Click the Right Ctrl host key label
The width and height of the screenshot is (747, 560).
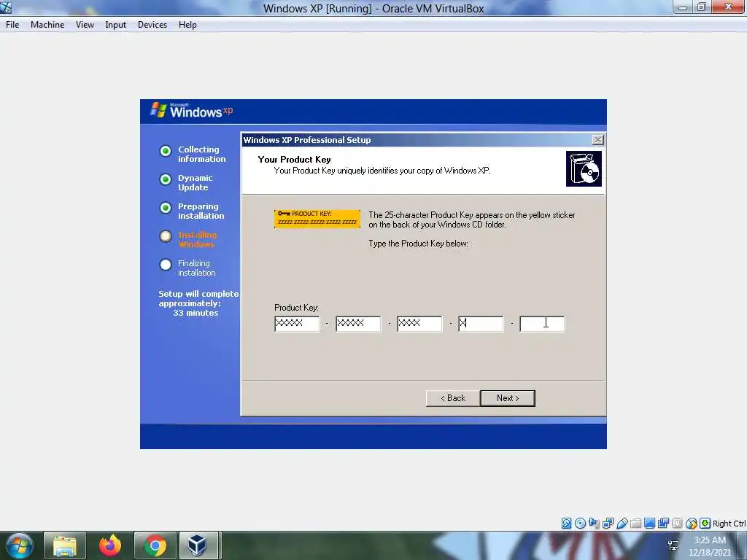click(729, 524)
